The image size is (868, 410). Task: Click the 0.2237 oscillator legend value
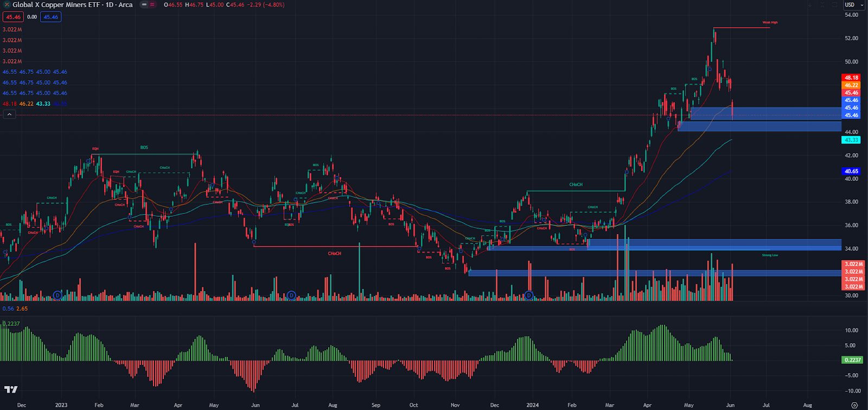click(x=11, y=324)
